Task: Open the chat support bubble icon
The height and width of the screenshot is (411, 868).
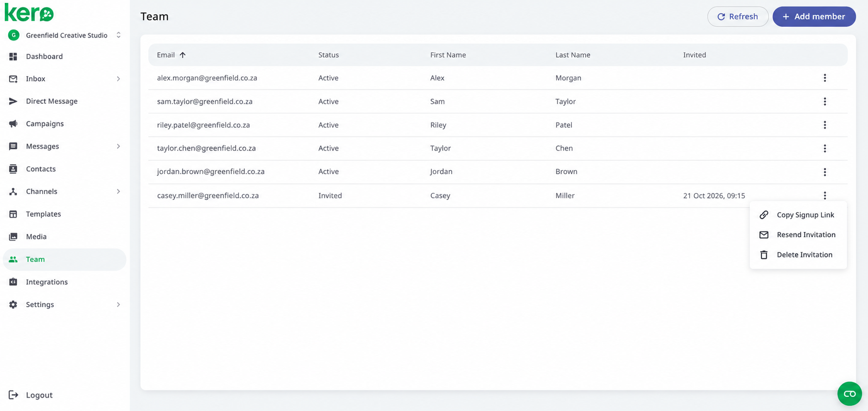Action: click(x=849, y=394)
